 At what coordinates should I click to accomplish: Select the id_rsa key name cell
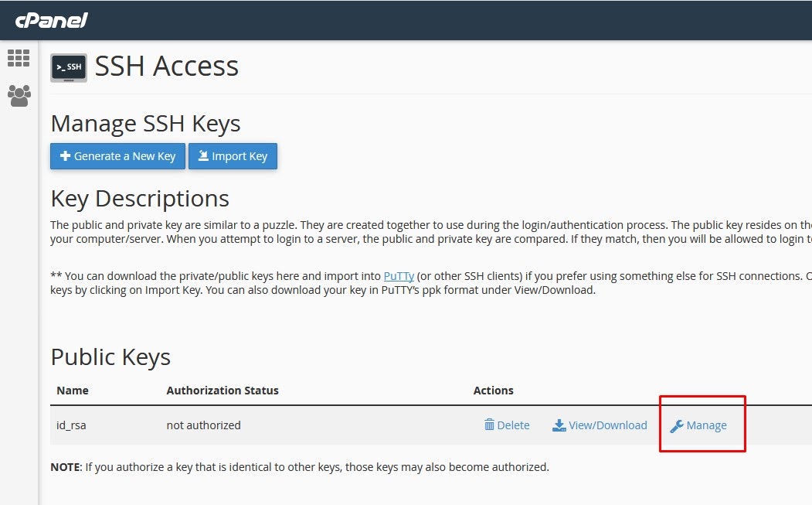[x=71, y=425]
